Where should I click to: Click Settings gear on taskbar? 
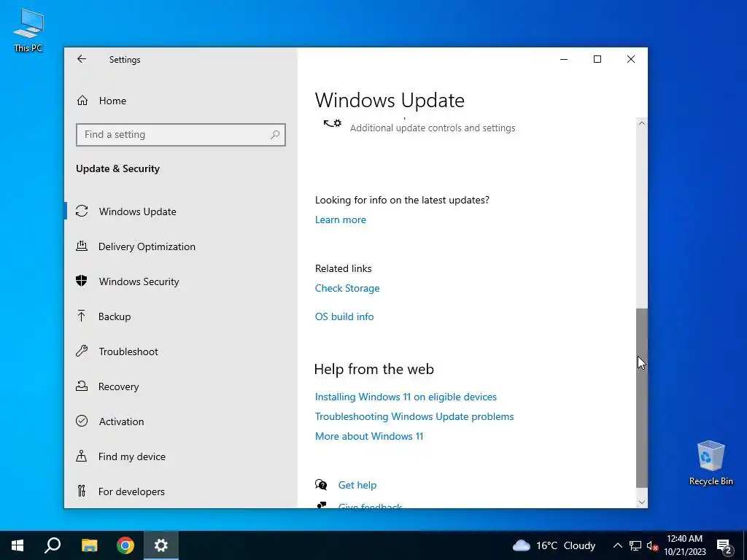point(161,545)
